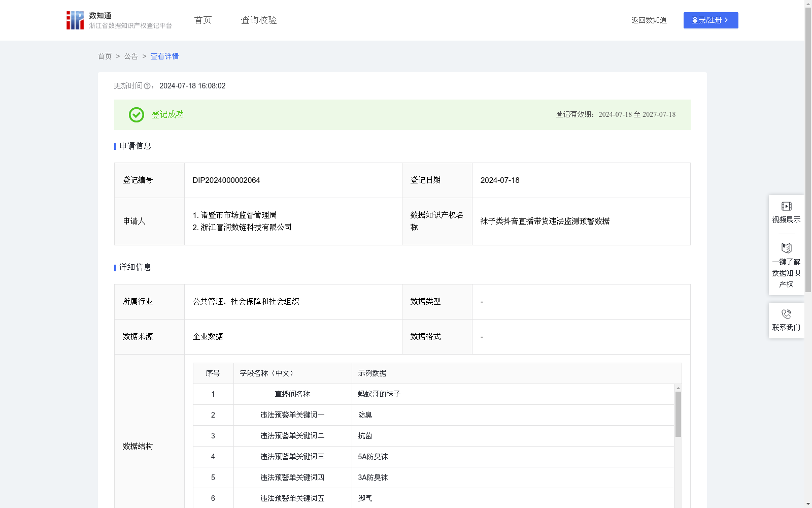This screenshot has width=812, height=508.
Task: Click the 申请信息 section heading
Action: point(135,146)
